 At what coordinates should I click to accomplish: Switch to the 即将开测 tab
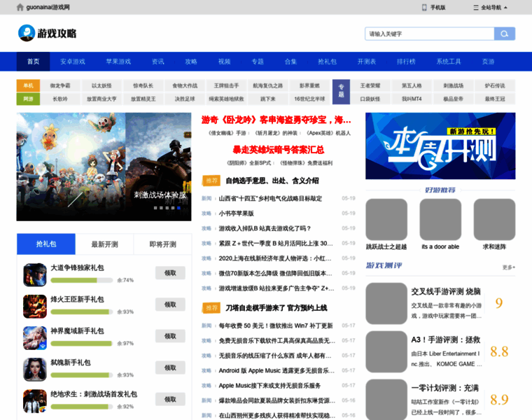pyautogui.click(x=162, y=244)
